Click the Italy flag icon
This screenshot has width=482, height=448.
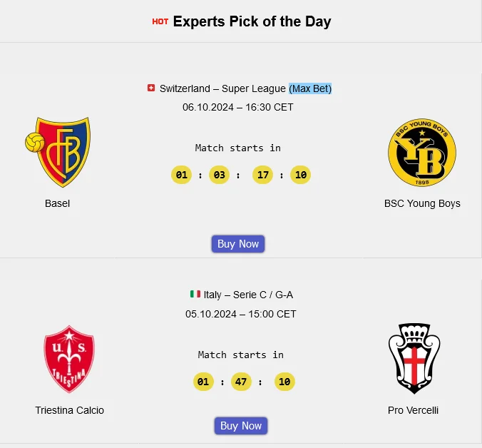pos(195,294)
